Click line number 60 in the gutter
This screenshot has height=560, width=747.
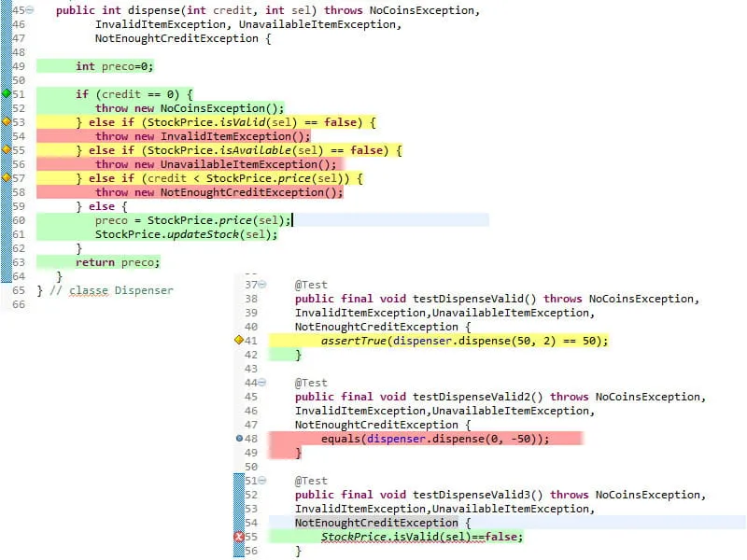point(19,220)
